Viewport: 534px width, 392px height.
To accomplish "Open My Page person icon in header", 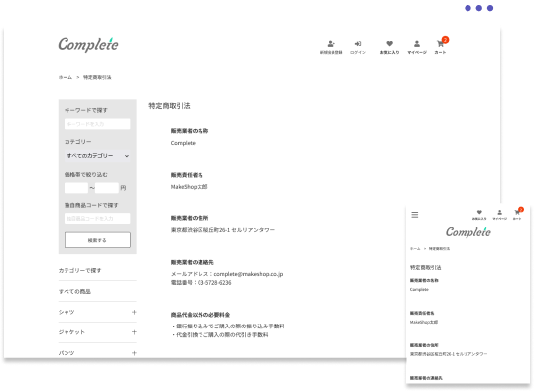I will [x=417, y=44].
